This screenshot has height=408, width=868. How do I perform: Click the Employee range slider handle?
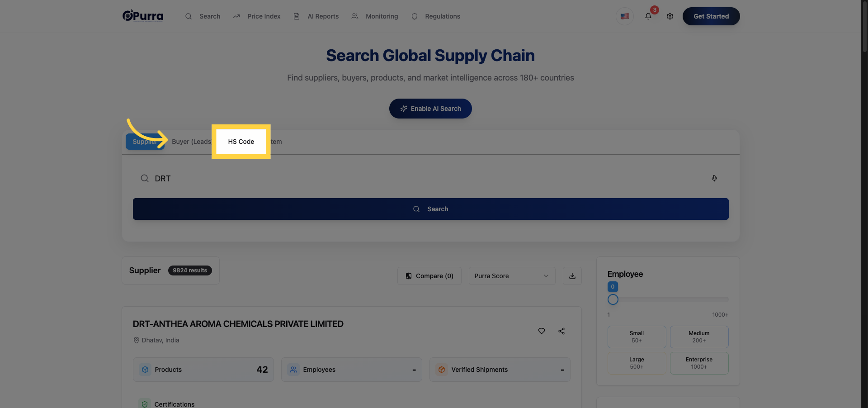[613, 299]
